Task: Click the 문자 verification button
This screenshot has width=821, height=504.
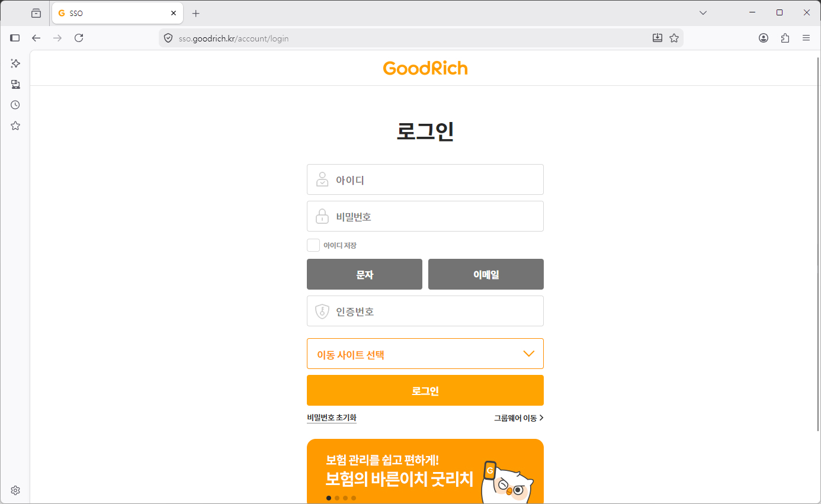Action: tap(364, 274)
